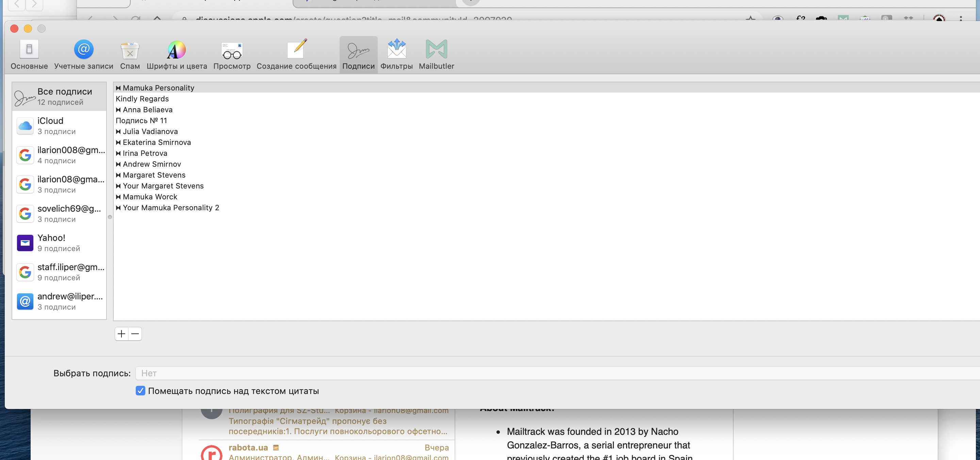Select the Julia Vadianova signature
This screenshot has width=980, height=460.
pos(150,132)
